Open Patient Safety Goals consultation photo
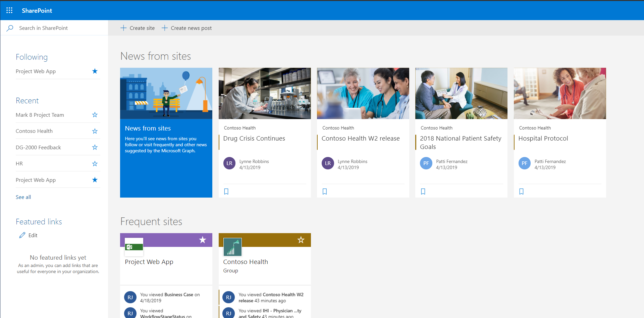644x318 pixels. point(461,93)
